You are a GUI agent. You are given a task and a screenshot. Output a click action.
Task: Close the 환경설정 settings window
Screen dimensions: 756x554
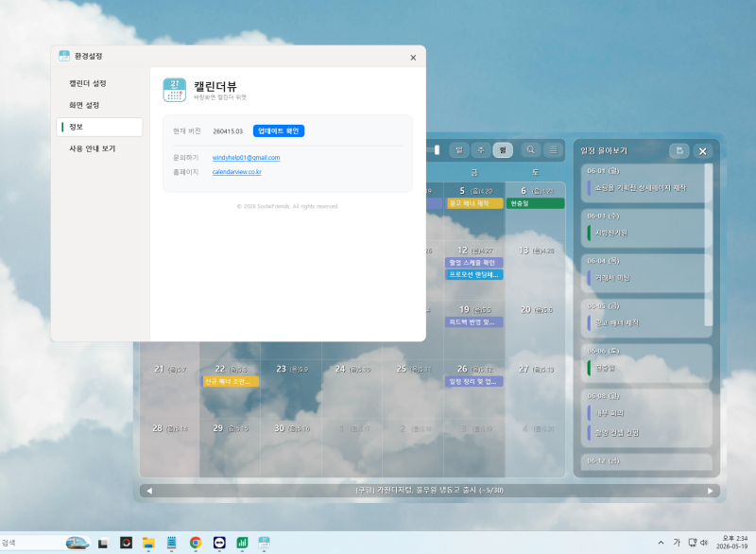tap(413, 58)
